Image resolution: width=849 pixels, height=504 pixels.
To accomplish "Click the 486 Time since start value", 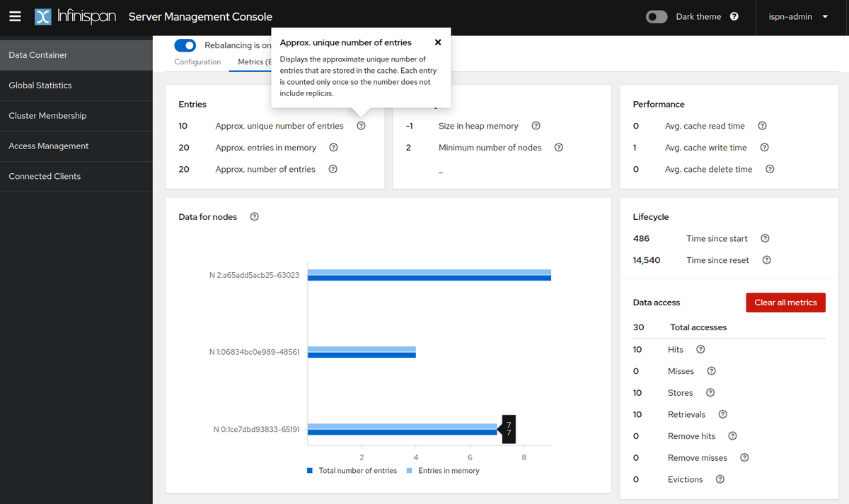I will pos(641,239).
